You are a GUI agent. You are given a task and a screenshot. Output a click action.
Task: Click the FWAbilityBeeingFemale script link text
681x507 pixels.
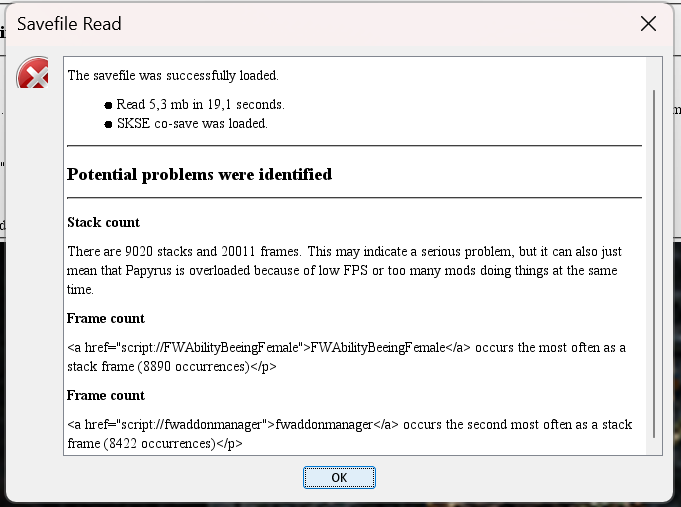click(378, 348)
